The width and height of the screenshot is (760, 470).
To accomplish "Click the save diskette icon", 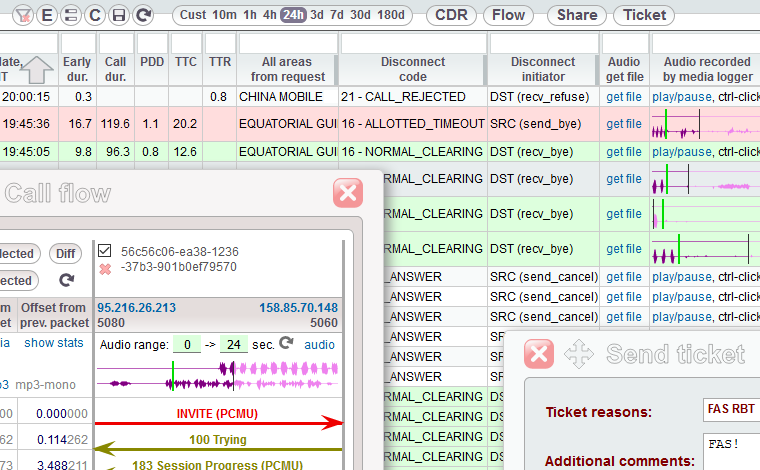I will click(x=119, y=16).
